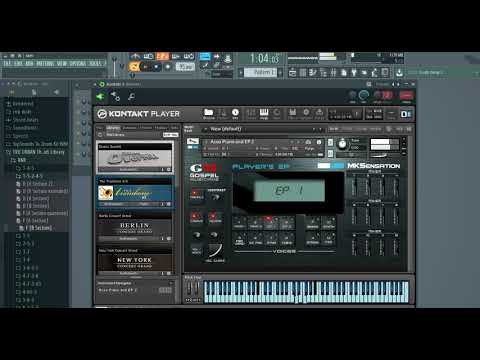This screenshot has height=360, width=480.
Task: Click the Kontakt Master icon
Action: coord(222,113)
